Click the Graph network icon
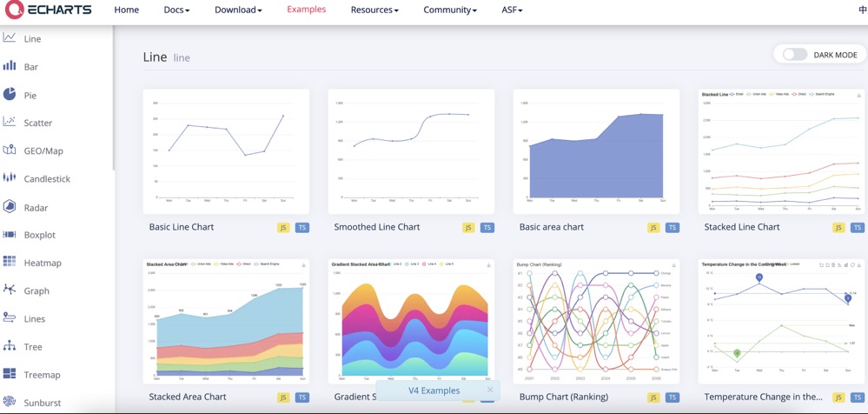This screenshot has width=868, height=414. pyautogui.click(x=10, y=290)
